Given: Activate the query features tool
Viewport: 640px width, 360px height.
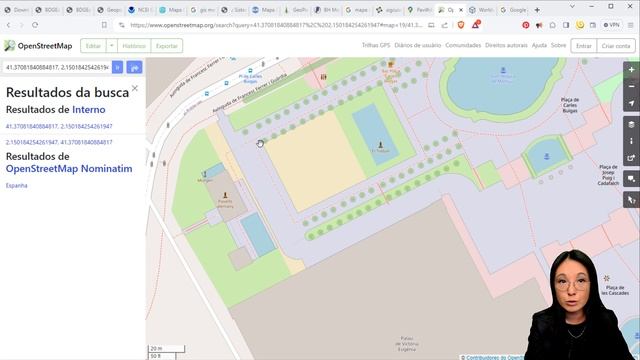Looking at the screenshot, I should point(631,200).
